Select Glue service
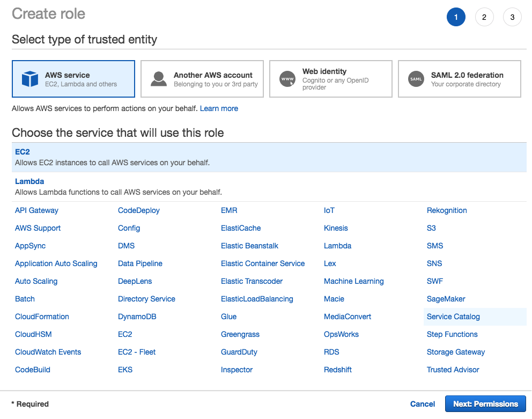532x419 pixels. pyautogui.click(x=228, y=317)
